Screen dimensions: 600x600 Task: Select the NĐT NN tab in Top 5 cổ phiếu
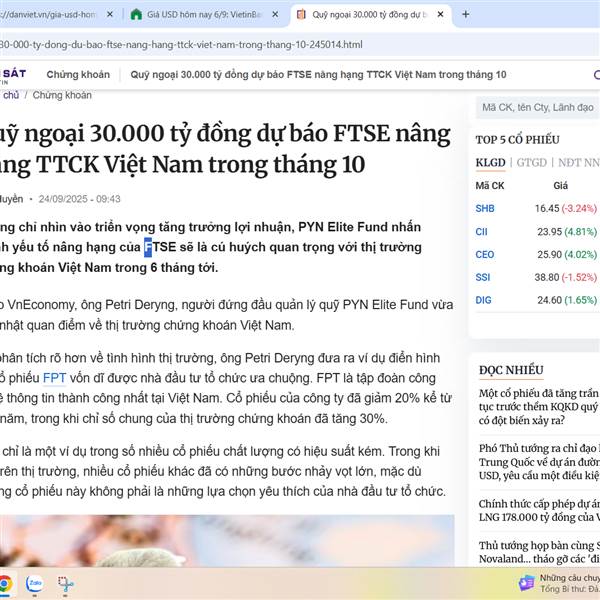579,163
